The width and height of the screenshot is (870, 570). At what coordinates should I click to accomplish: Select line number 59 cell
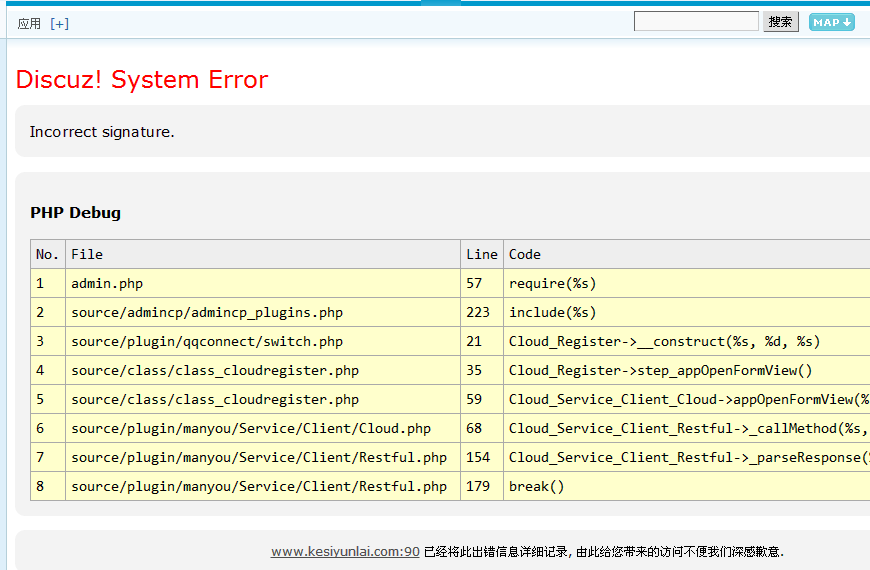point(482,399)
